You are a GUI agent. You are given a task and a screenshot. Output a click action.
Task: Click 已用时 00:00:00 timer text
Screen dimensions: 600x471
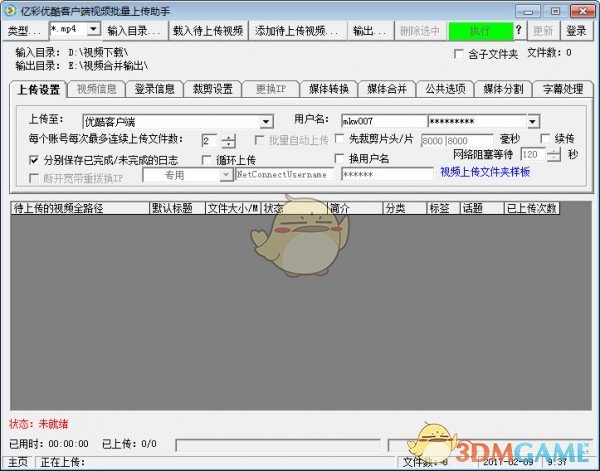click(49, 444)
